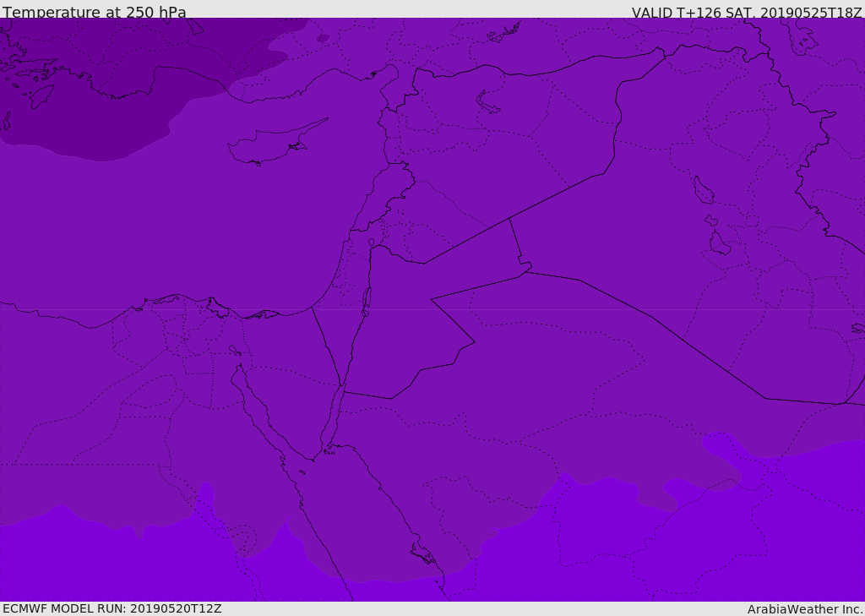Select the 'ECMWF MODEL RUN: 20190520T12Z' label
Image resolution: width=865 pixels, height=616 pixels.
point(112,608)
